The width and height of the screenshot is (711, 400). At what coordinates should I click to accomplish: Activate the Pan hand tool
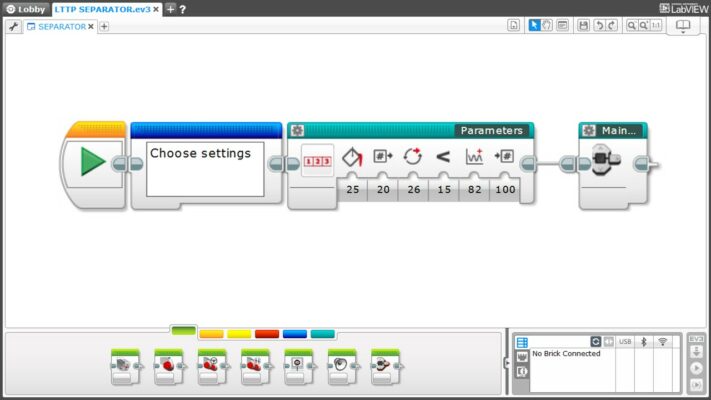point(548,25)
